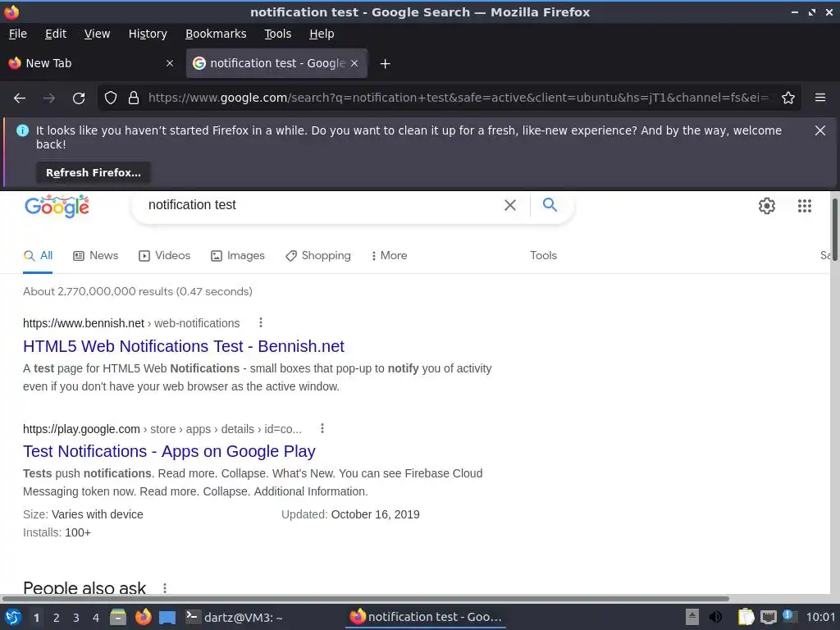The width and height of the screenshot is (840, 630).
Task: Click inside the Google search field
Action: tap(322, 205)
